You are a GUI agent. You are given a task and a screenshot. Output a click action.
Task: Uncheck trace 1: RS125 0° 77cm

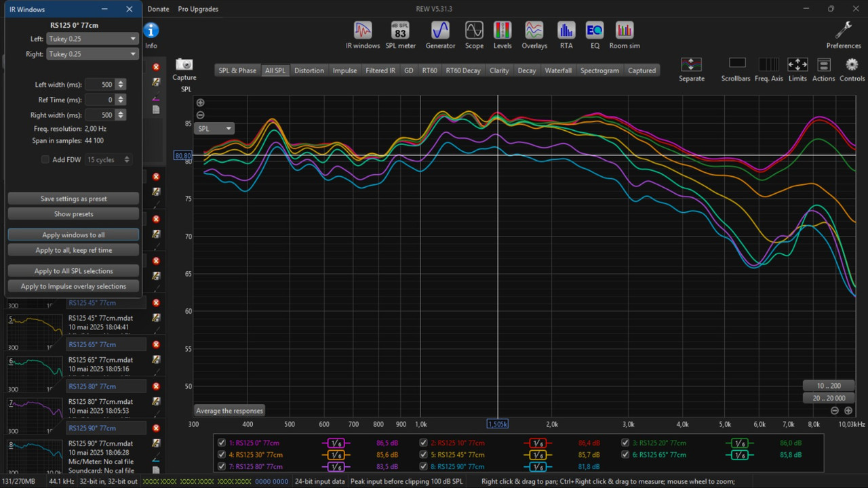(x=222, y=443)
